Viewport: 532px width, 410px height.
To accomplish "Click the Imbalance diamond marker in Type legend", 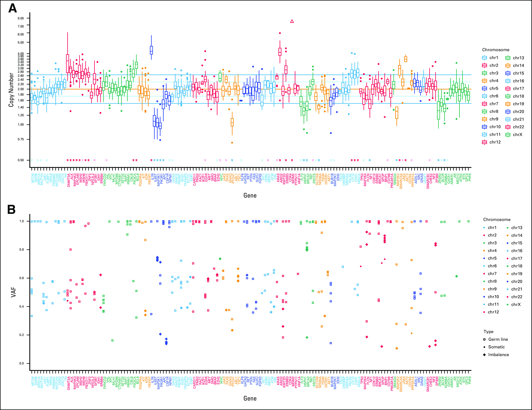I will click(x=484, y=355).
